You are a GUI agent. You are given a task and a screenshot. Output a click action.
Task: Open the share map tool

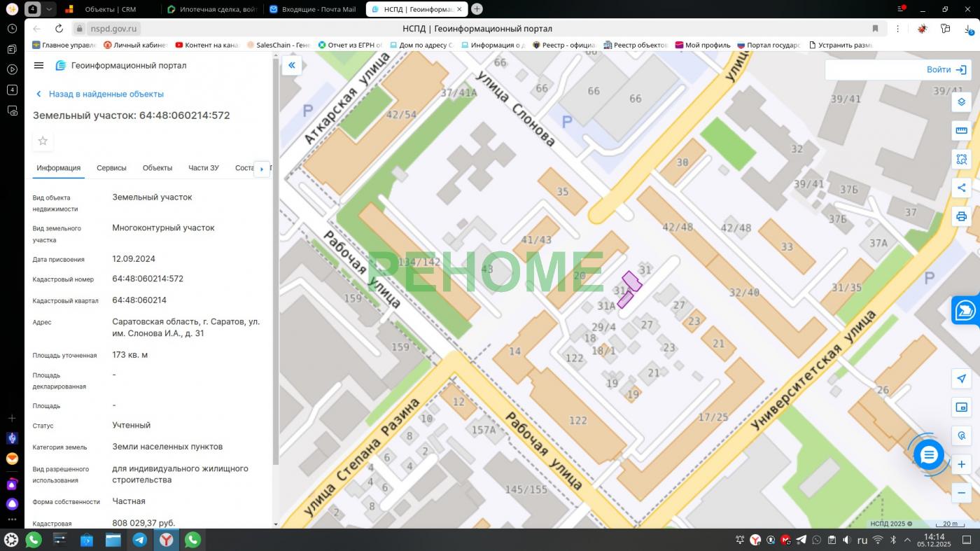click(961, 188)
